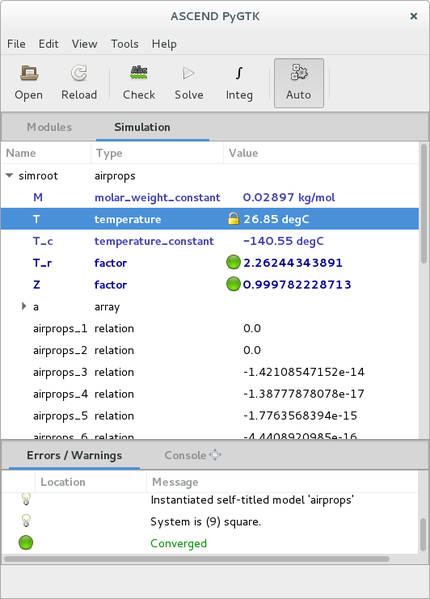Select the airprops_2 relation row
430x599 pixels.
pos(210,350)
